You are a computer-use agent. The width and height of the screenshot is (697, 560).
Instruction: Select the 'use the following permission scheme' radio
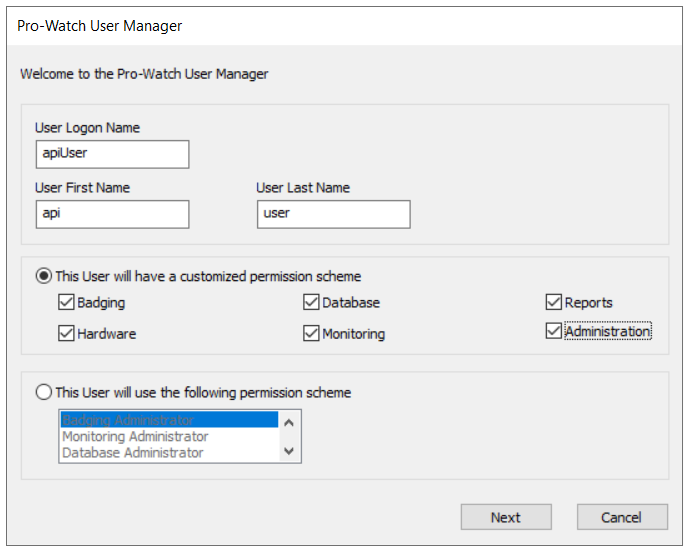[x=44, y=392]
